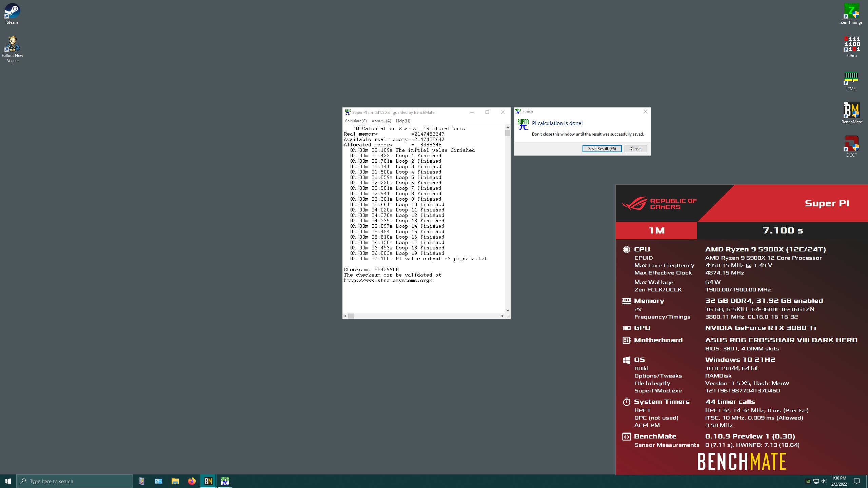Click the PI value output pi_data.txt line
Image resolution: width=868 pixels, height=488 pixels.
tap(418, 259)
